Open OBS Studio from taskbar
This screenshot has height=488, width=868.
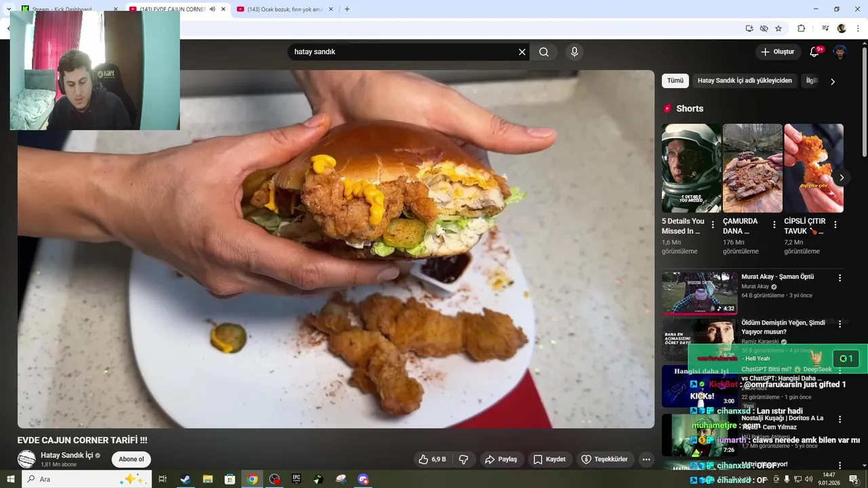click(274, 479)
